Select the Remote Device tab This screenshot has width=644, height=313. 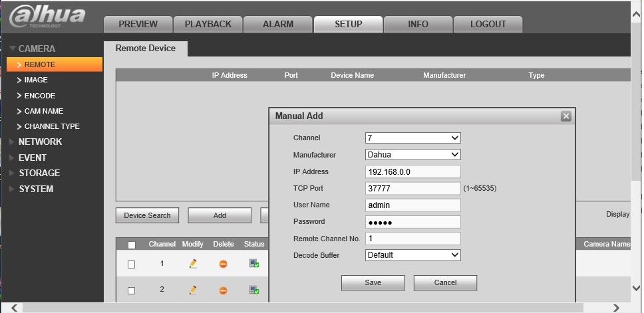(146, 49)
